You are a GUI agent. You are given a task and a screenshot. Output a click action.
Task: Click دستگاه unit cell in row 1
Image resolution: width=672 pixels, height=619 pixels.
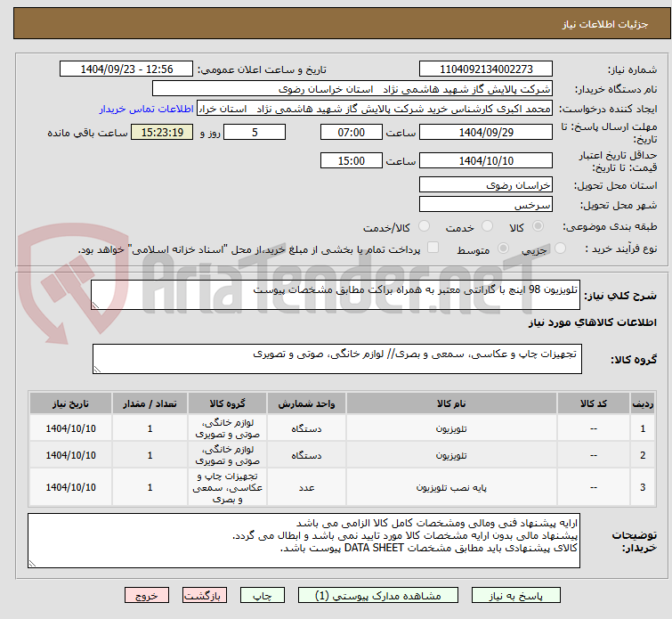(x=306, y=428)
